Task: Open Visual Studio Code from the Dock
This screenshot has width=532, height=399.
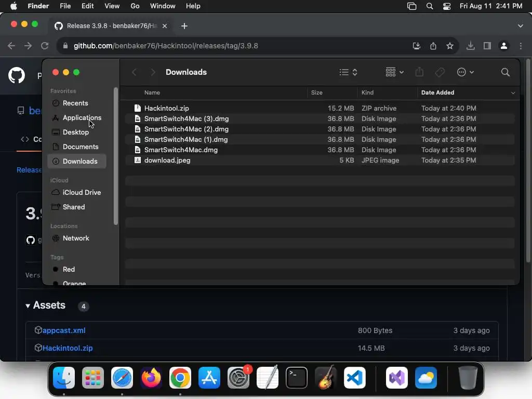Action: [354, 378]
